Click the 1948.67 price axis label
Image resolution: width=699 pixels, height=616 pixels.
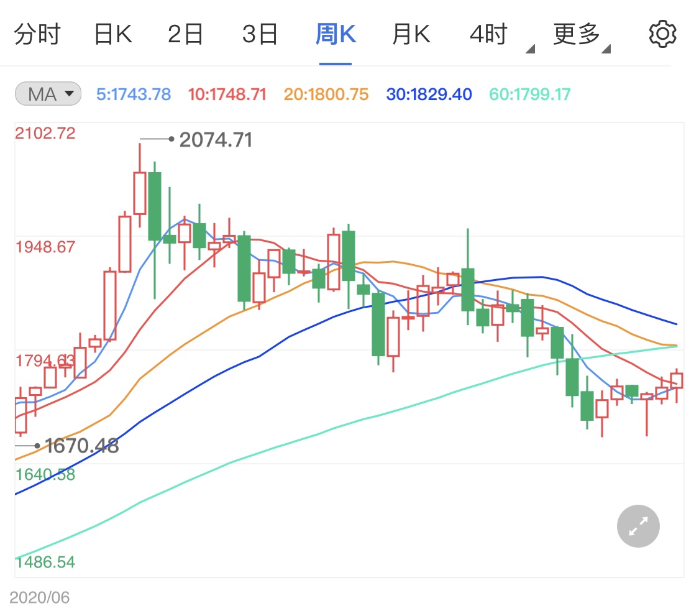tap(45, 247)
